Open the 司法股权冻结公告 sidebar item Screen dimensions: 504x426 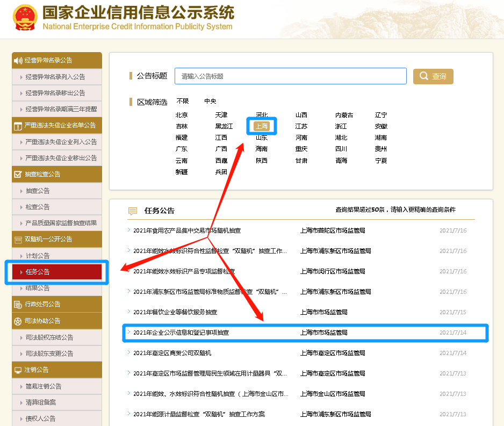(57, 337)
